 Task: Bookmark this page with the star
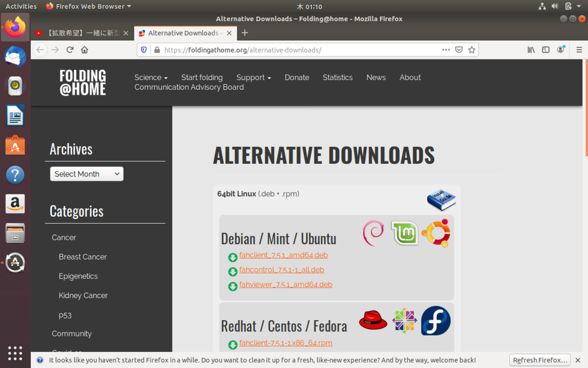click(471, 50)
